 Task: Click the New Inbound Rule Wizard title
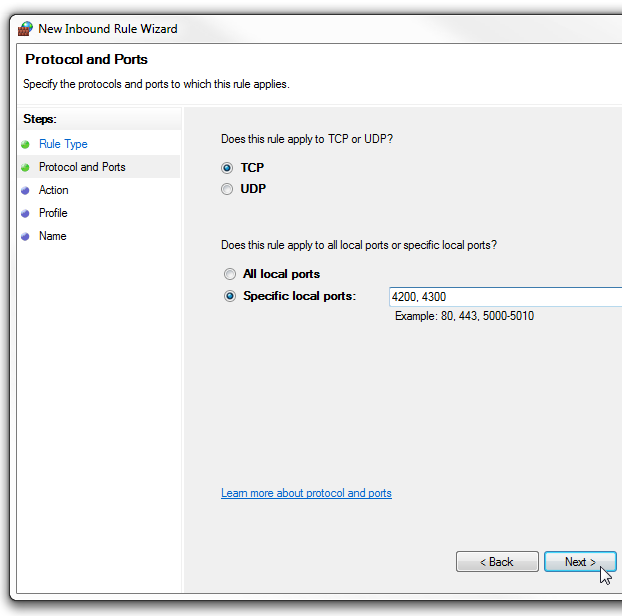pyautogui.click(x=108, y=29)
